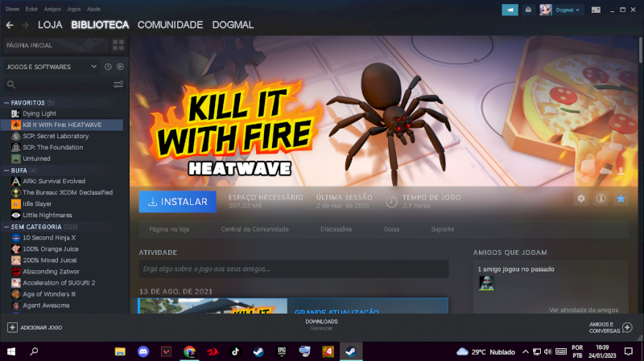644x361 pixels.
Task: Open the announcements megaphone button
Action: [510, 10]
